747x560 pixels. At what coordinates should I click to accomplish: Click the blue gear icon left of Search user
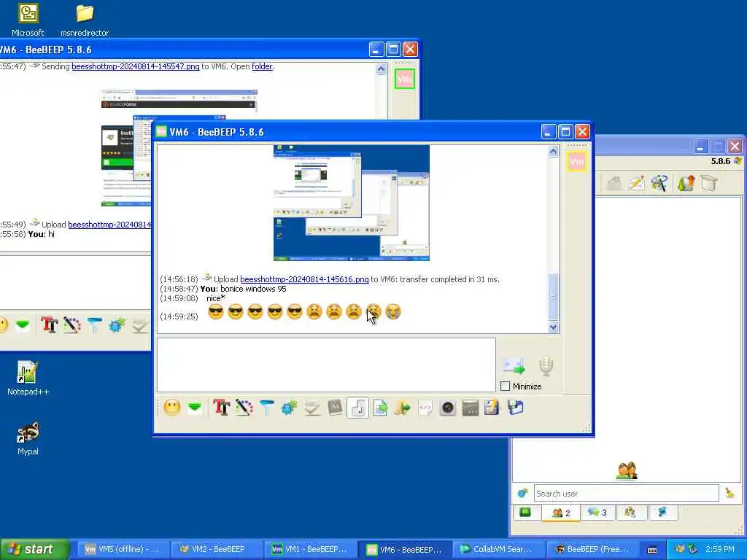click(522, 493)
